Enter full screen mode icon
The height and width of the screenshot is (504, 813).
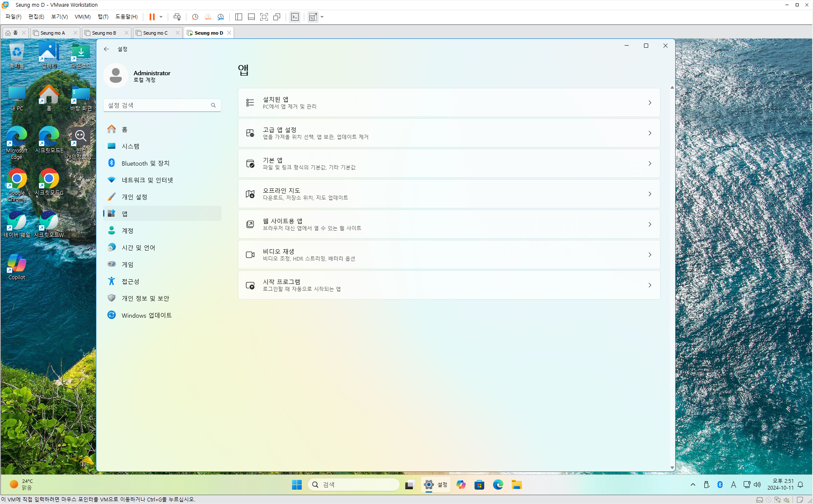[x=264, y=17]
